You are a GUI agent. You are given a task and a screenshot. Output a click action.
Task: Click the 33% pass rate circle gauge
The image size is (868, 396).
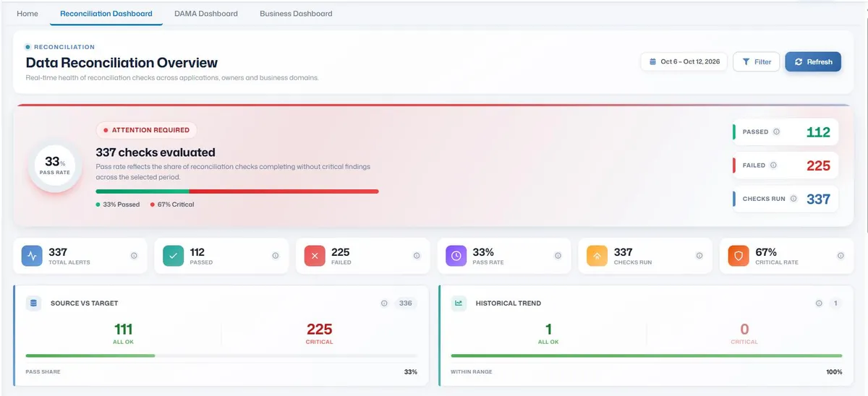pos(56,166)
